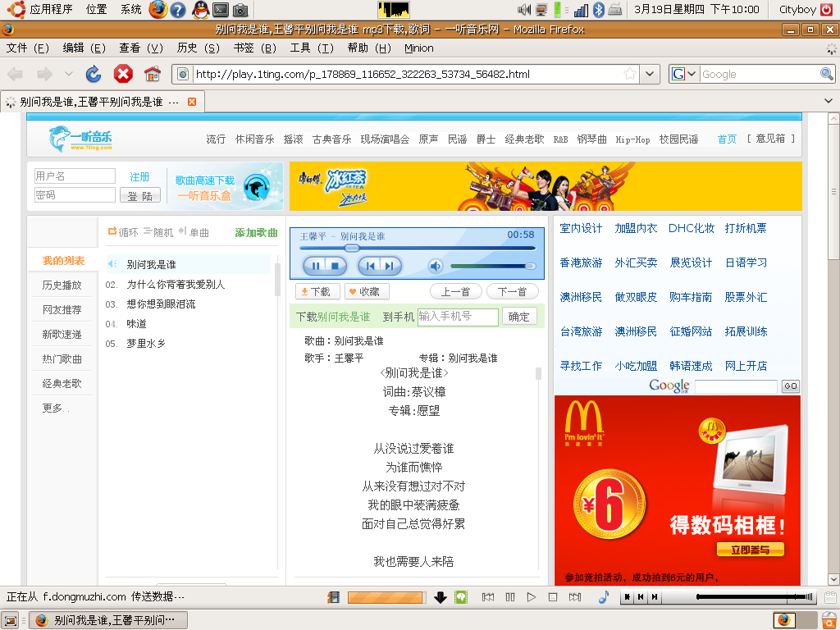
Task: Pause the web player song
Action: [316, 266]
